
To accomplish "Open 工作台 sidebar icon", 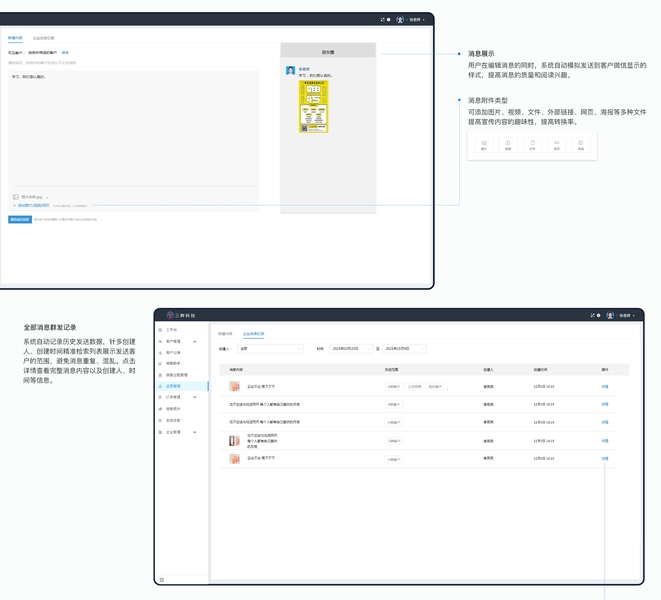I will pyautogui.click(x=160, y=330).
